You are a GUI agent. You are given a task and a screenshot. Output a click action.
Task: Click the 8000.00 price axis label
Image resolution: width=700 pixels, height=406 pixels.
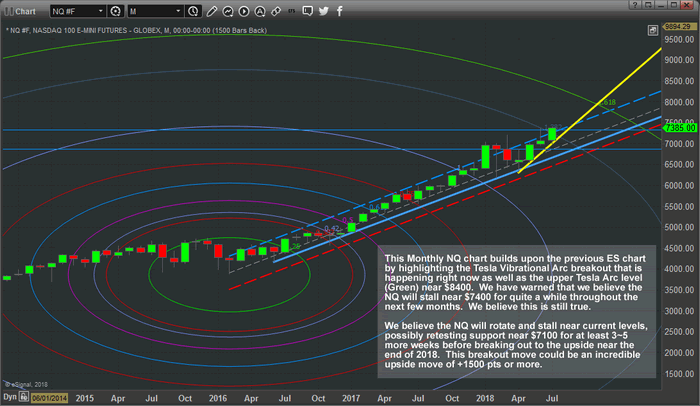679,102
